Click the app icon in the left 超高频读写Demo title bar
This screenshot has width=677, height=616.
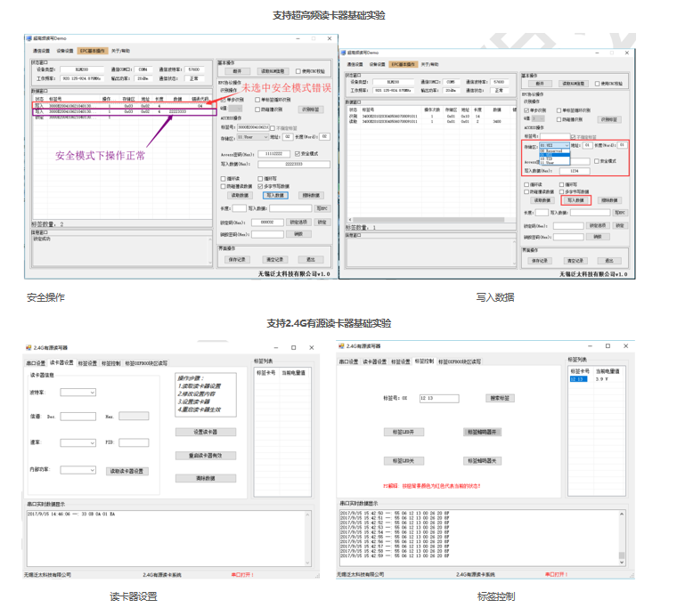coord(29,39)
